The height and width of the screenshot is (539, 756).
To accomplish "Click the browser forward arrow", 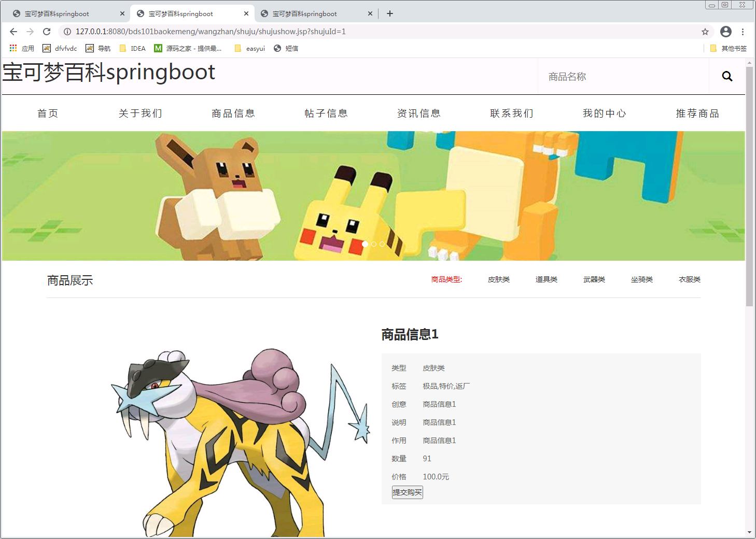I will [30, 32].
